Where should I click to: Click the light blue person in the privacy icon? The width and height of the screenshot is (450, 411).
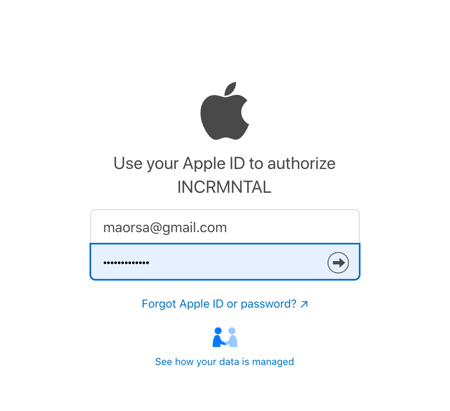[232, 337]
